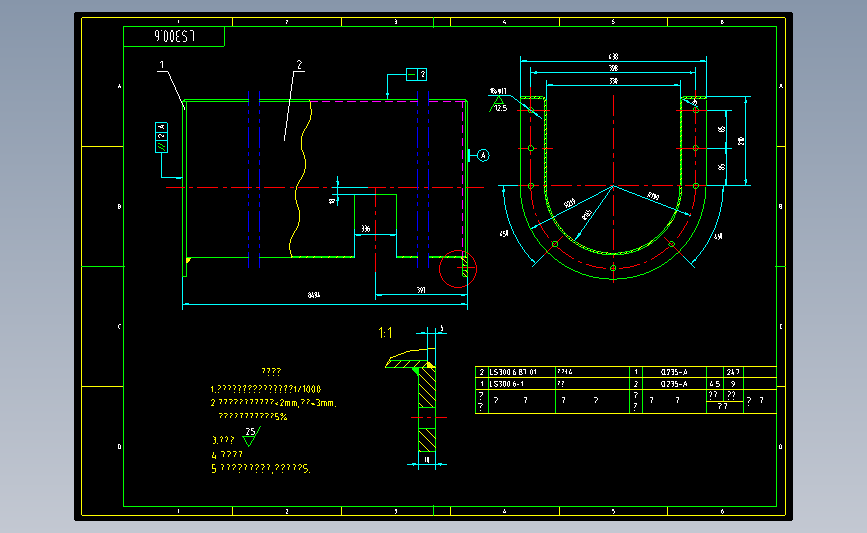This screenshot has width=867, height=533.
Task: Click the 24.7 weight cell
Action: pyautogui.click(x=733, y=372)
